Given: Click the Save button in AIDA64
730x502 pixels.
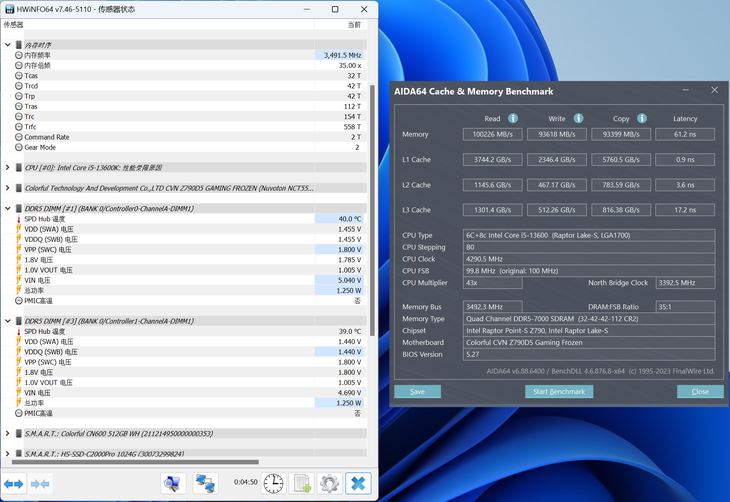Looking at the screenshot, I should 417,392.
